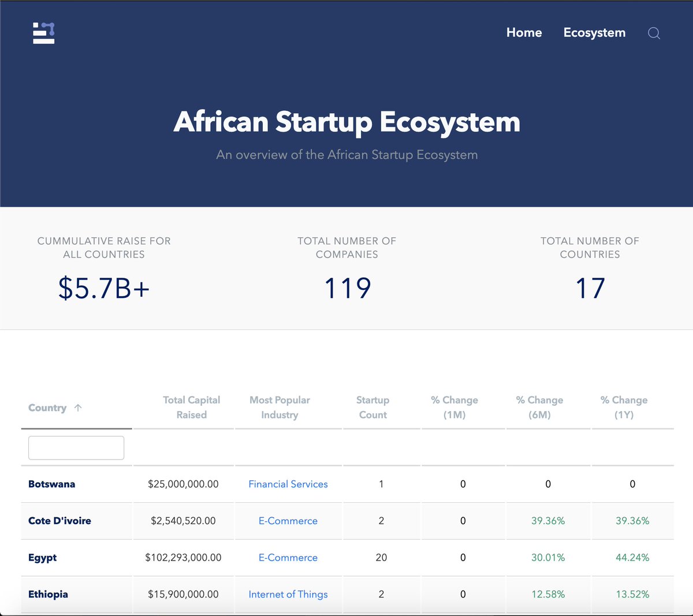The width and height of the screenshot is (693, 616).
Task: Click Egypt's 44.24% one-year change
Action: [632, 558]
